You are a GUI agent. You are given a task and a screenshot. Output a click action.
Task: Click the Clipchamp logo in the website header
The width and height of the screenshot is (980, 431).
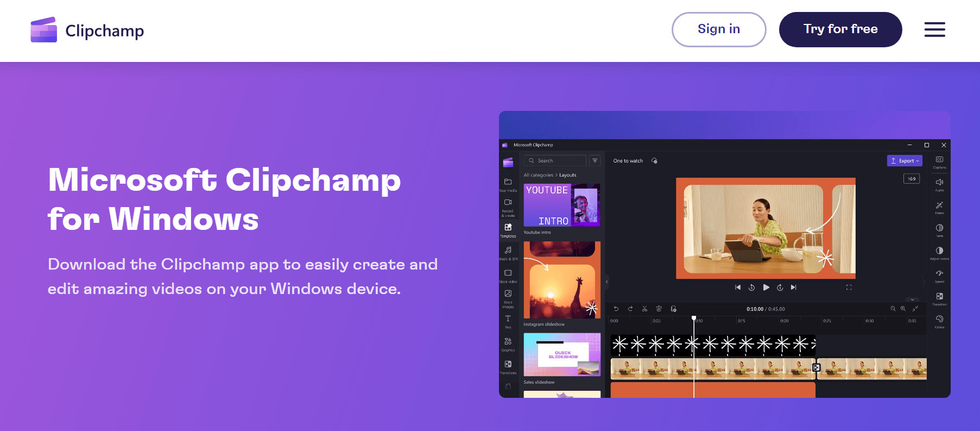(87, 30)
